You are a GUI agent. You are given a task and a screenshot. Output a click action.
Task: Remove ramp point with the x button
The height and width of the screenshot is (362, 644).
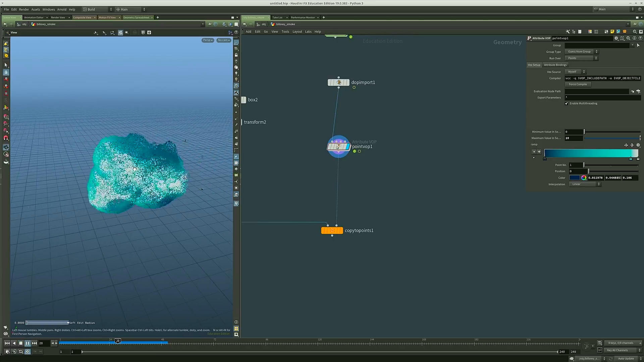click(x=534, y=152)
